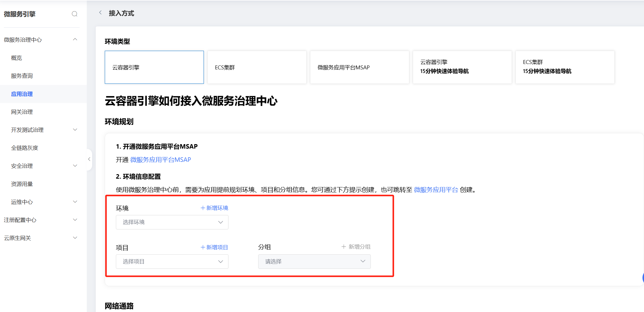Viewport: 644px width, 312px height.
Task: Open the 选择项目 dropdown
Action: tap(172, 262)
